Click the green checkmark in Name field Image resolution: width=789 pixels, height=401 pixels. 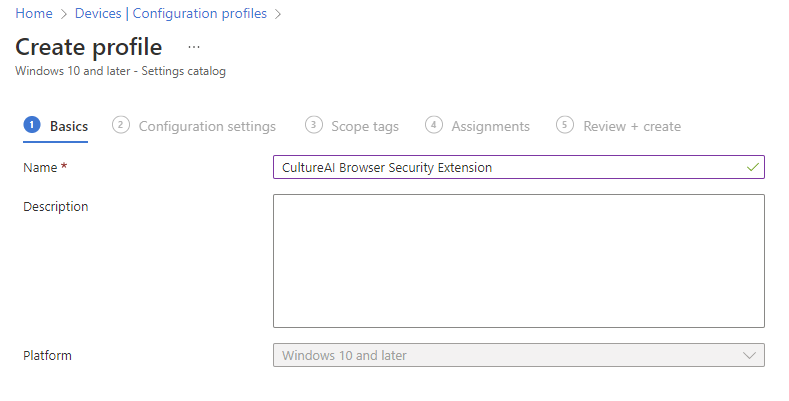(x=752, y=167)
